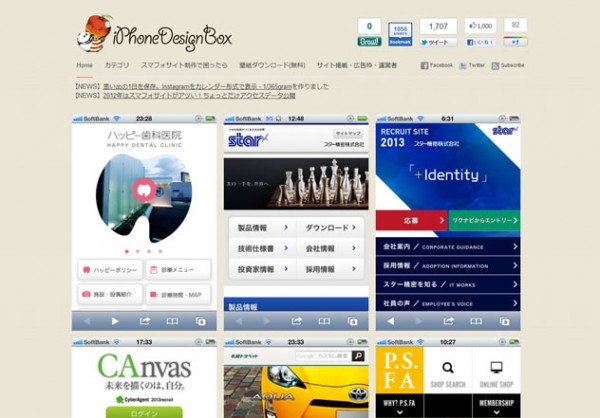
Task: Click the red 応募 button
Action: [411, 220]
